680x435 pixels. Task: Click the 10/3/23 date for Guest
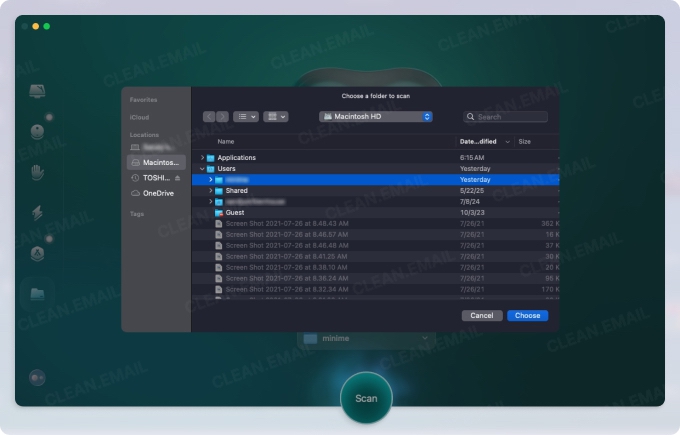point(472,213)
